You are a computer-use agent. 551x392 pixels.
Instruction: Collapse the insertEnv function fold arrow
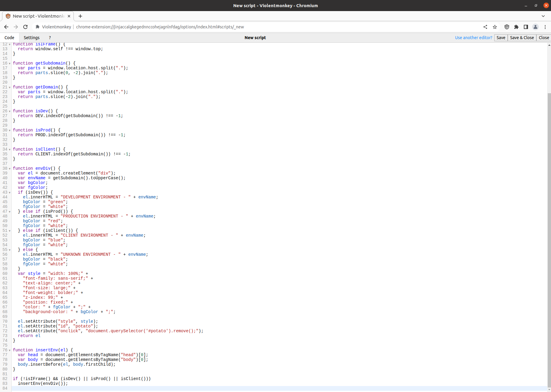9,350
